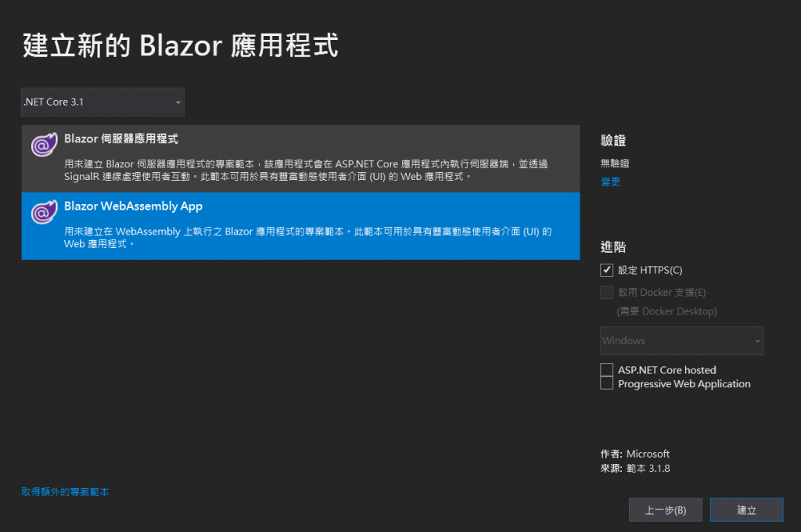Click the Blazor server template description text

coord(306,171)
